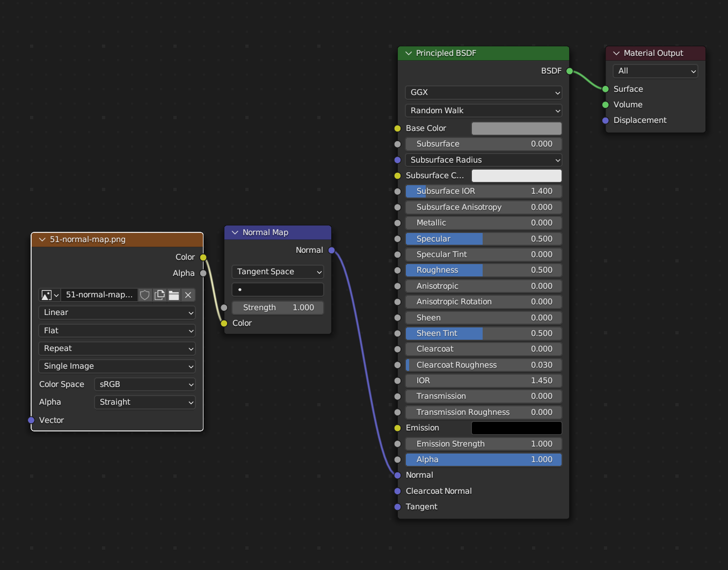Collapse the Principled BSDF node
The height and width of the screenshot is (570, 728).
pyautogui.click(x=409, y=53)
